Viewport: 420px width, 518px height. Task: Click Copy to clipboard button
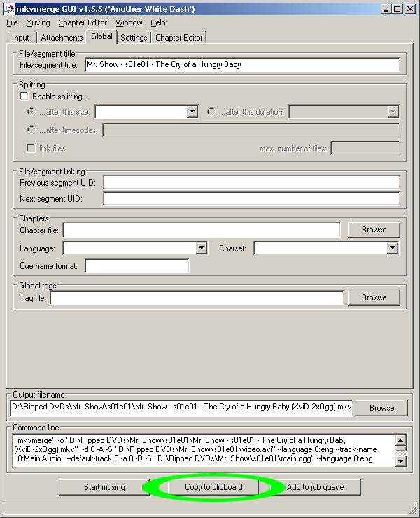click(x=213, y=487)
